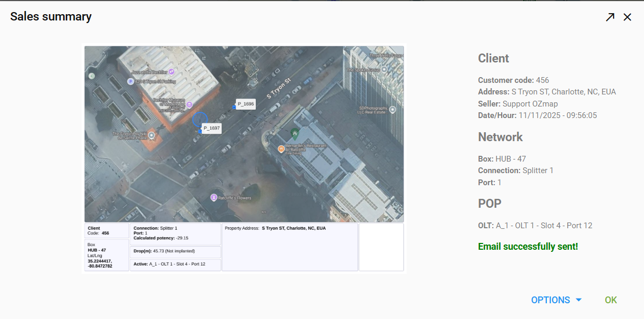The image size is (644, 319).
Task: Click Connection: Splitter 1 on right panel
Action: (x=516, y=171)
